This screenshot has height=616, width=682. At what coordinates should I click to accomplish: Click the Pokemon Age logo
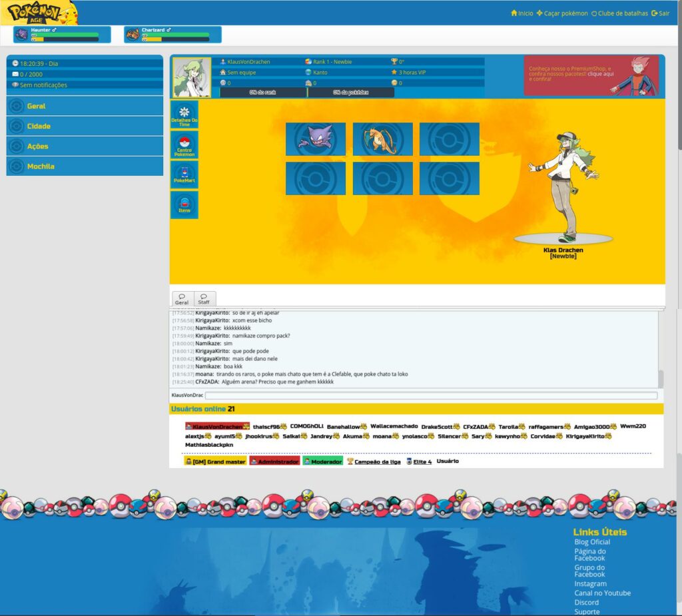[41, 13]
